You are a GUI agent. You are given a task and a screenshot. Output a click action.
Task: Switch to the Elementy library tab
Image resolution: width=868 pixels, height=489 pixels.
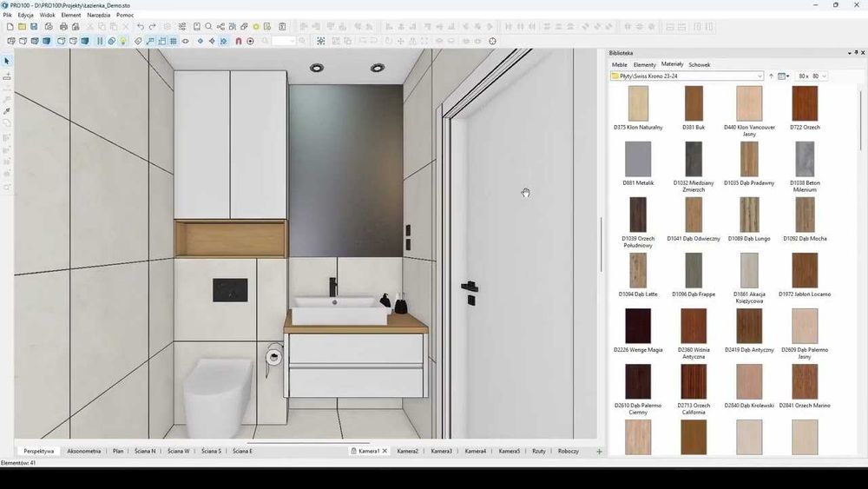pos(644,65)
